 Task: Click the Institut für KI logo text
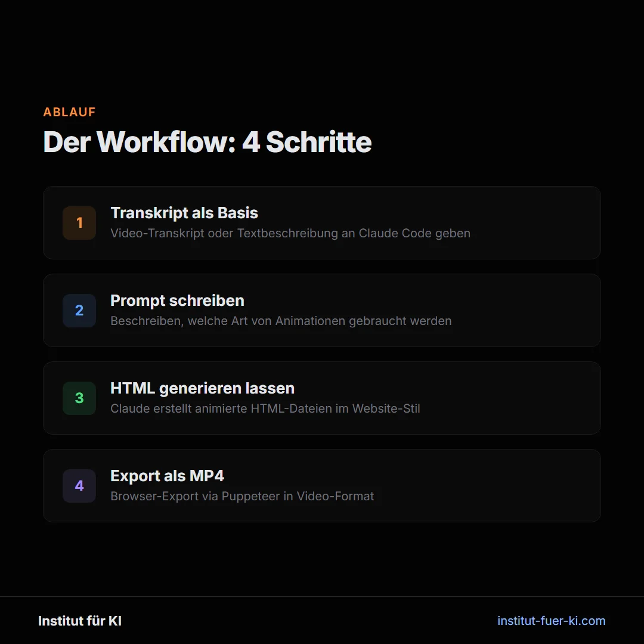coord(79,621)
